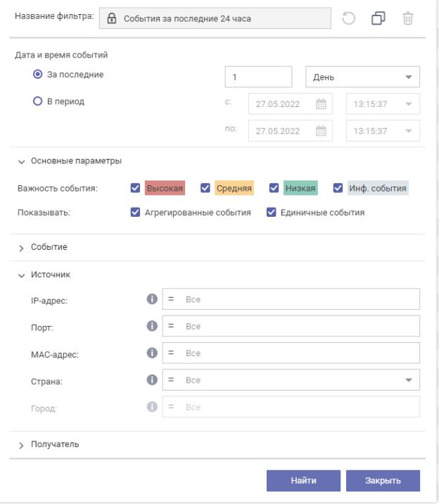Click the Закрыть button
The width and height of the screenshot is (439, 504).
[x=383, y=481]
